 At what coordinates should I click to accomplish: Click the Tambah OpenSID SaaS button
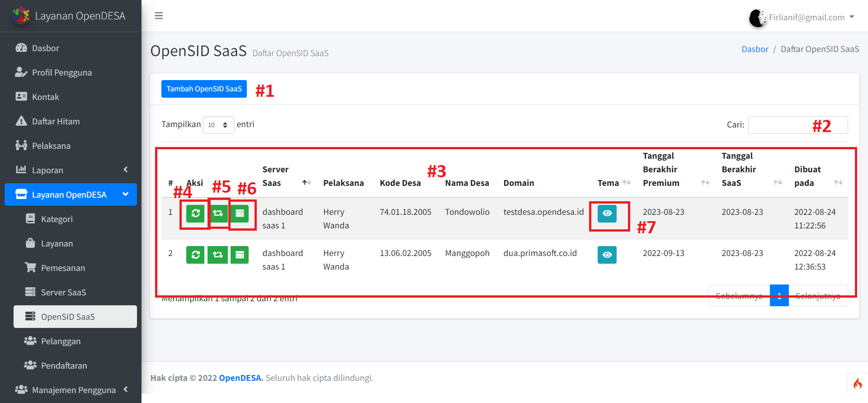click(x=204, y=89)
